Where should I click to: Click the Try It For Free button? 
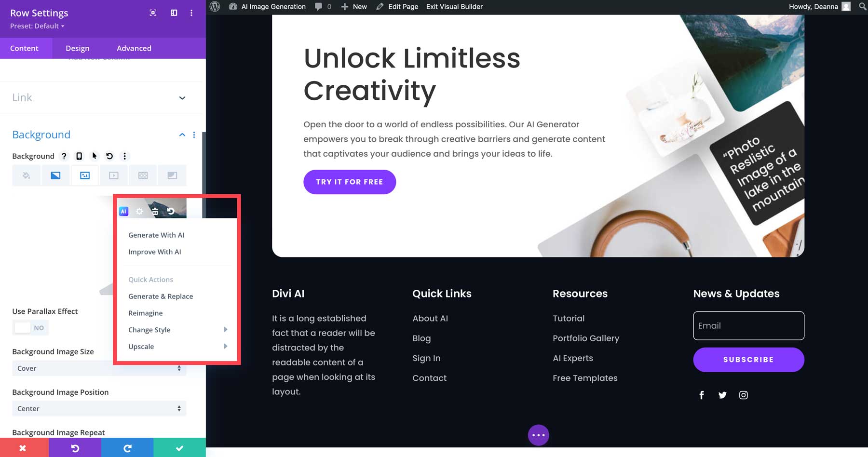coord(349,182)
